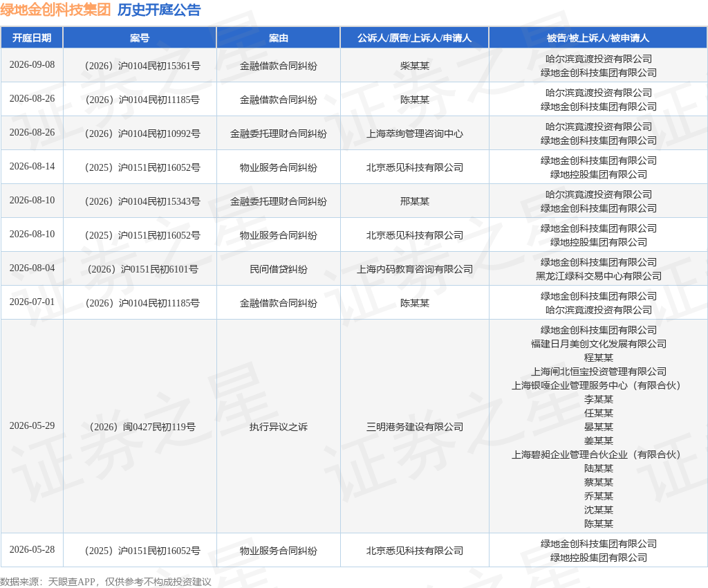Click the 2026-05-28 hearing date
This screenshot has height=588, width=708.
32,550
